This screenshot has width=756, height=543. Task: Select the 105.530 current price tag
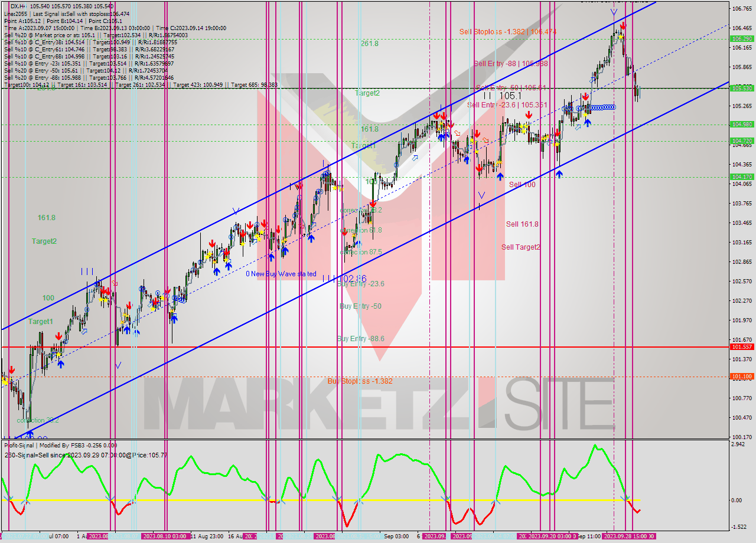coord(742,88)
